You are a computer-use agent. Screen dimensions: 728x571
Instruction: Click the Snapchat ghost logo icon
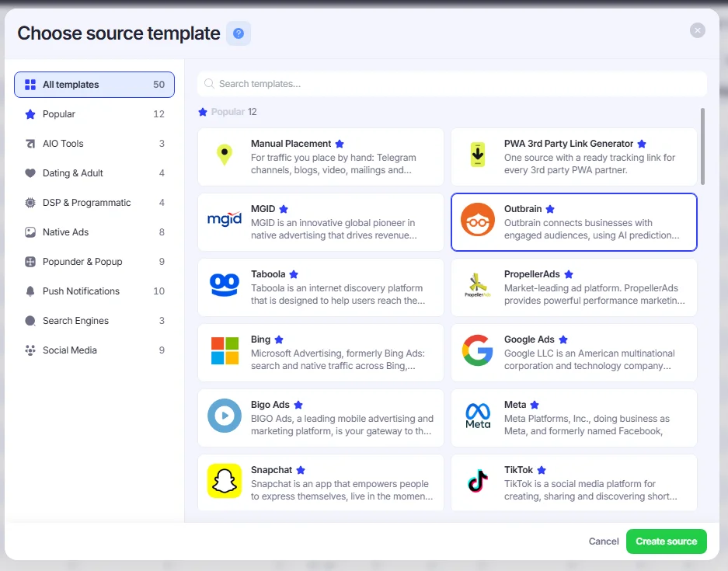coord(225,481)
